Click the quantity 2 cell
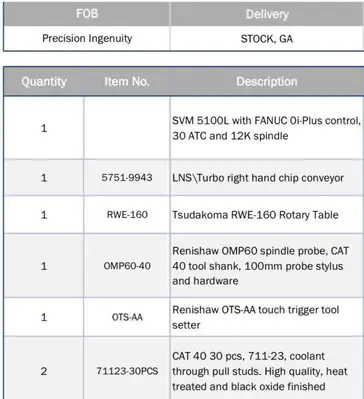 pos(44,371)
